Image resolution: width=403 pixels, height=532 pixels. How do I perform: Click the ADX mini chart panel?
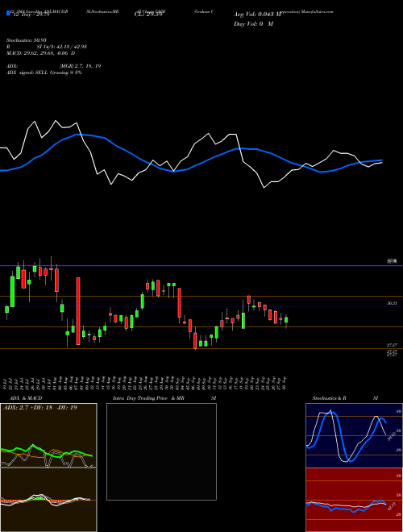click(48, 435)
